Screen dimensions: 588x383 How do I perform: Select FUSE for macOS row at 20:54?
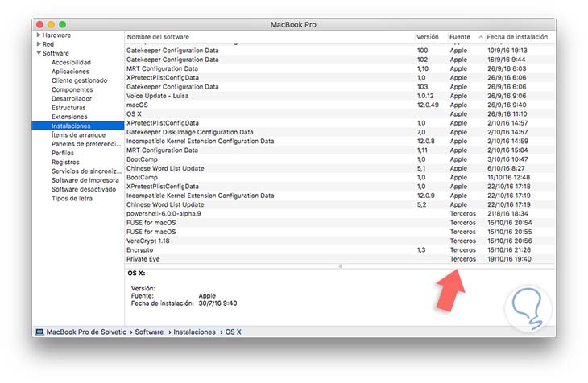[340, 223]
